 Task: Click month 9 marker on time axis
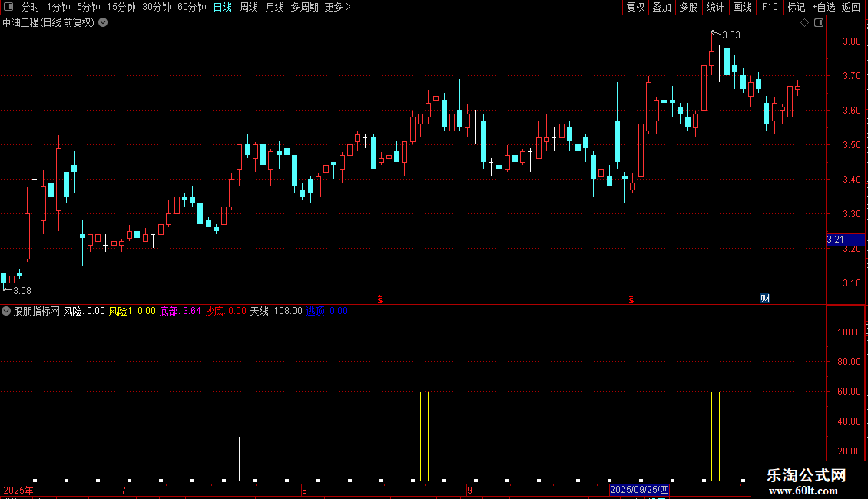[x=469, y=490]
